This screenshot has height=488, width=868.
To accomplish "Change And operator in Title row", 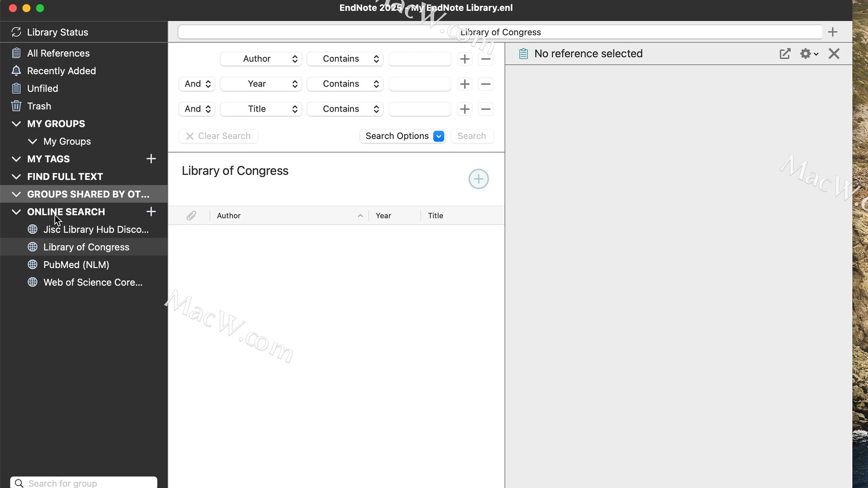I will pyautogui.click(x=197, y=109).
